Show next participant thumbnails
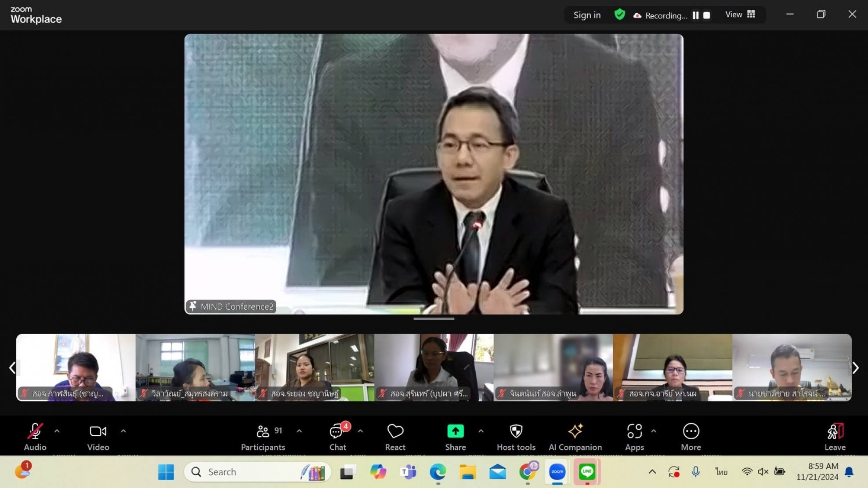 (x=856, y=368)
